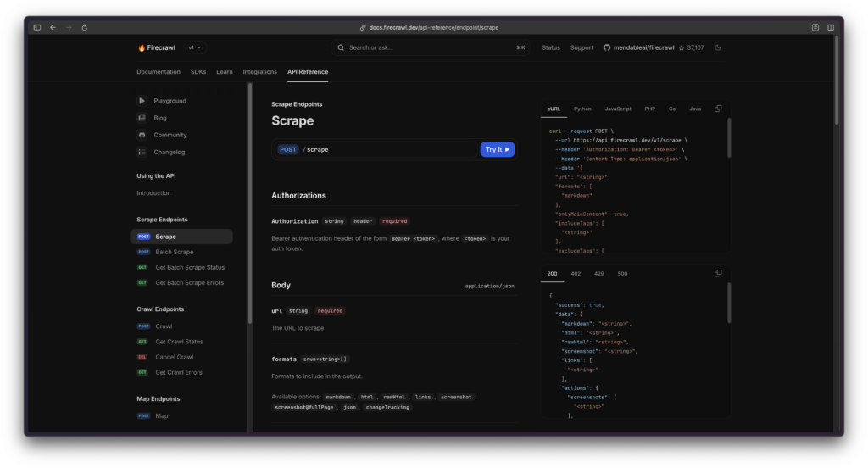The width and height of the screenshot is (868, 468).
Task: Reload the page with the refresh icon
Action: (85, 27)
